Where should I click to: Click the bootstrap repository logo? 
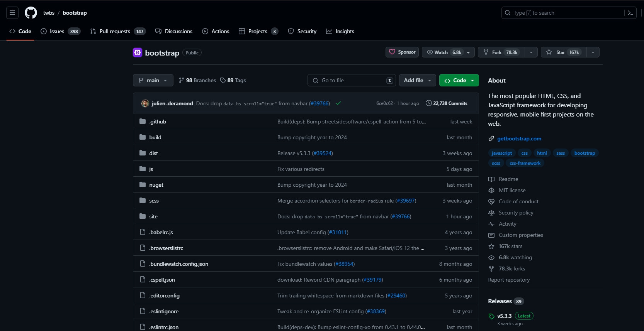tap(138, 52)
